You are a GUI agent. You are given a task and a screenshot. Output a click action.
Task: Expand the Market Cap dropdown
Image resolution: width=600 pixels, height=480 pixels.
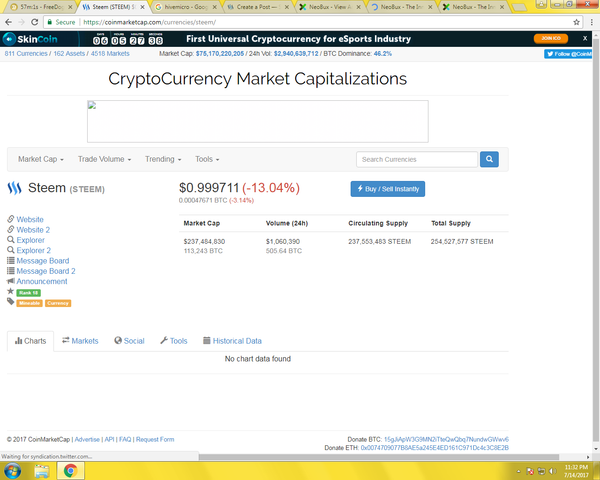[x=41, y=159]
